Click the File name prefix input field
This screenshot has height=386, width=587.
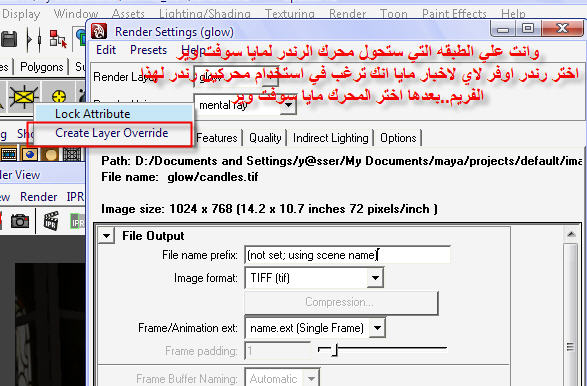[x=347, y=255]
